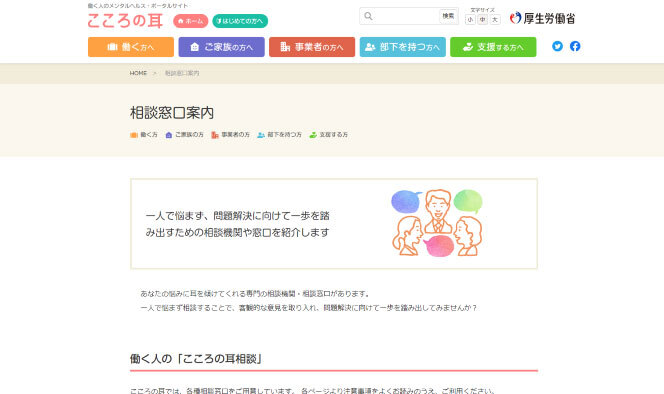Open the 支援する方へ green menu
The image size is (664, 394).
493,47
